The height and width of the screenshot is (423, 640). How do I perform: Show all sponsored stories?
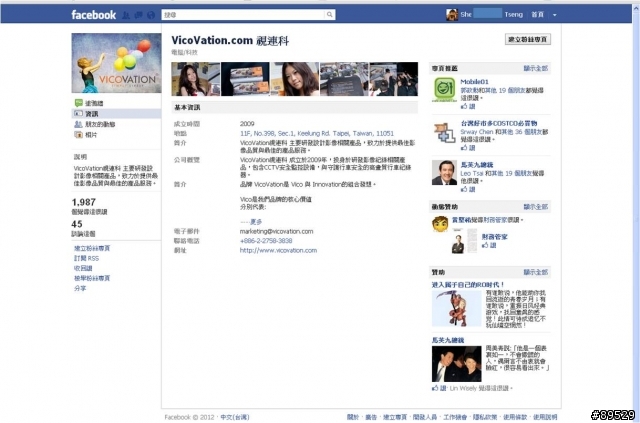536,207
